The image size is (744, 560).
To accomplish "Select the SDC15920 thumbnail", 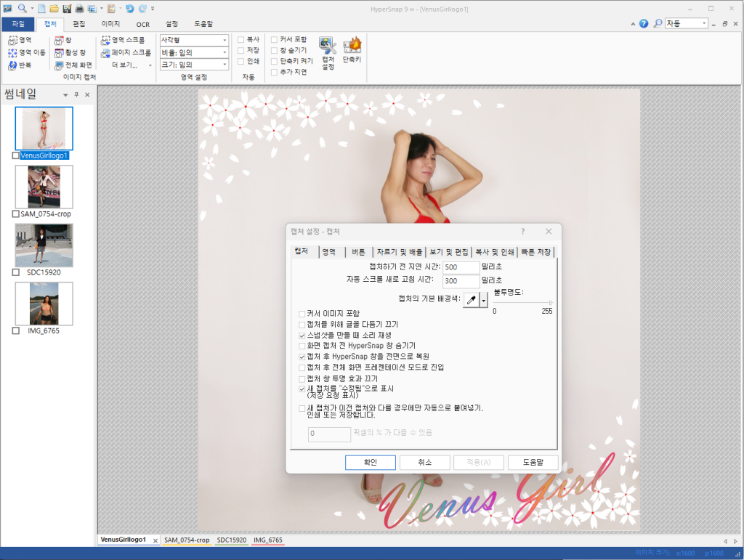I will (x=44, y=245).
